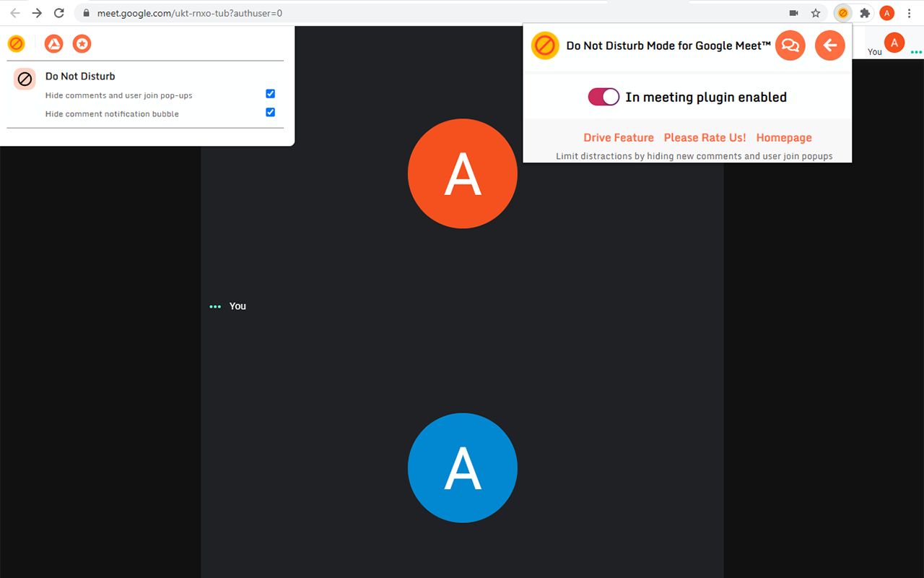
Task: Open the Chrome profile avatar
Action: [887, 13]
